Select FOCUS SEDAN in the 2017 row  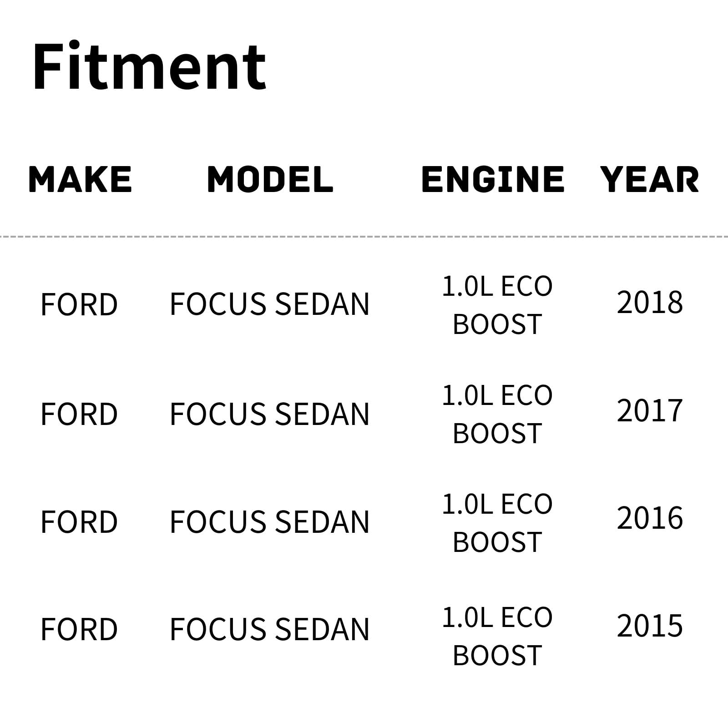tap(269, 414)
